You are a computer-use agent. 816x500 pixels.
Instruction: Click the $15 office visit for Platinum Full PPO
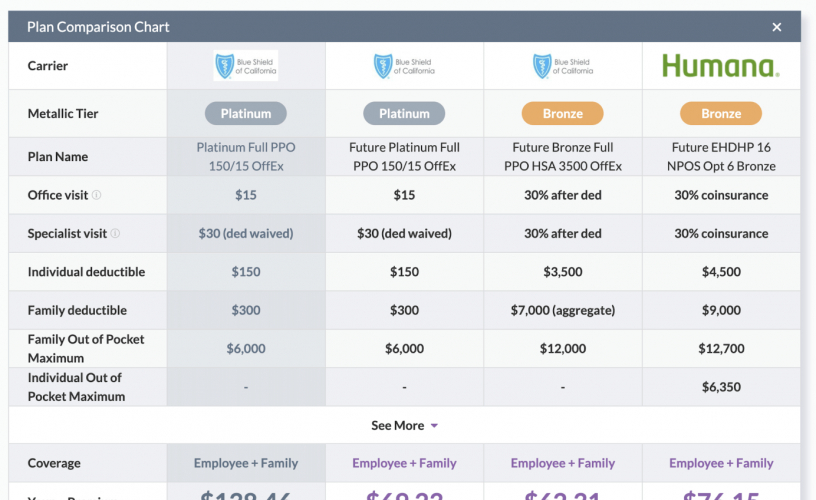coord(246,195)
